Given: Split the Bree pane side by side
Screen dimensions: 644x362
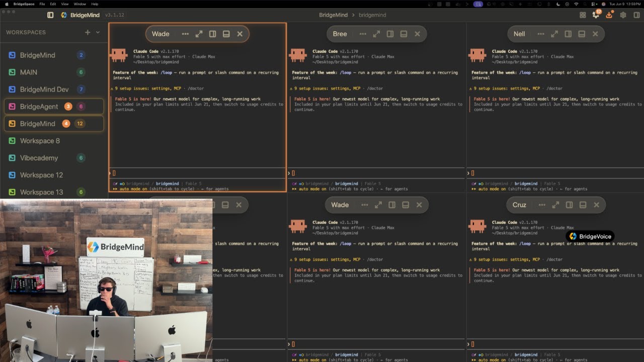Looking at the screenshot, I should (390, 34).
